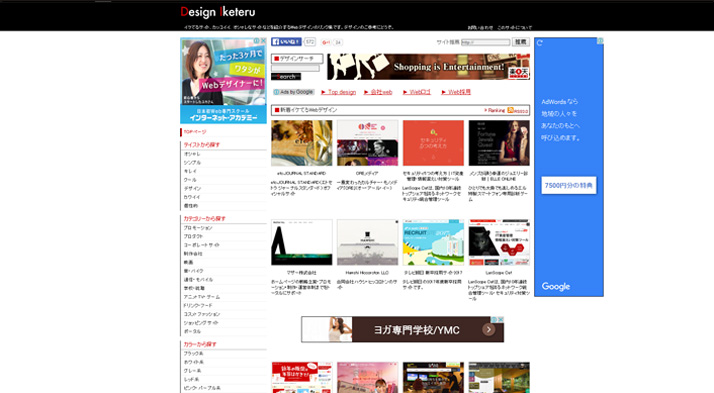The height and width of the screenshot is (393, 714).
Task: Click the black Search button
Action: [286, 77]
